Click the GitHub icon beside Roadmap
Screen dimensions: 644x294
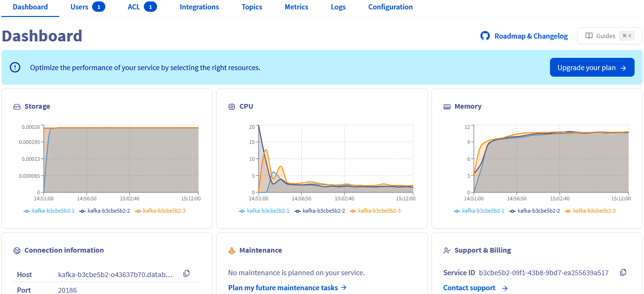click(485, 36)
